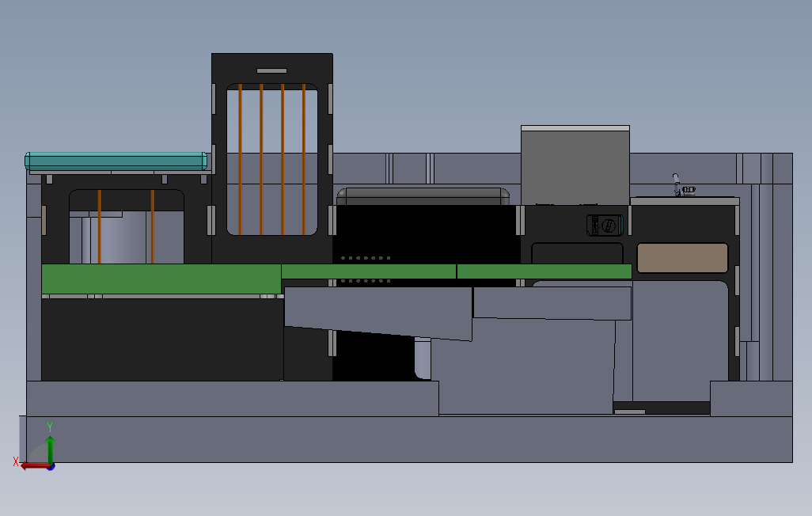Select the widest green plate on the left
812x516 pixels.
click(x=161, y=279)
